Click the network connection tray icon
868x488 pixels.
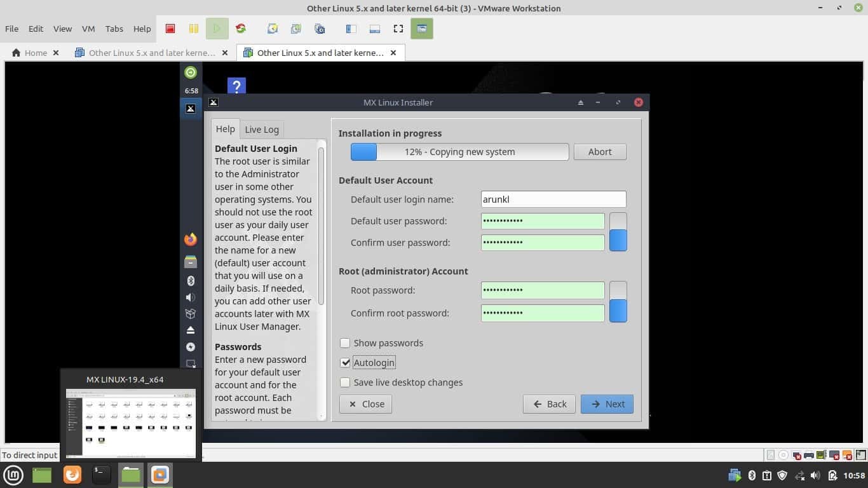point(799,475)
